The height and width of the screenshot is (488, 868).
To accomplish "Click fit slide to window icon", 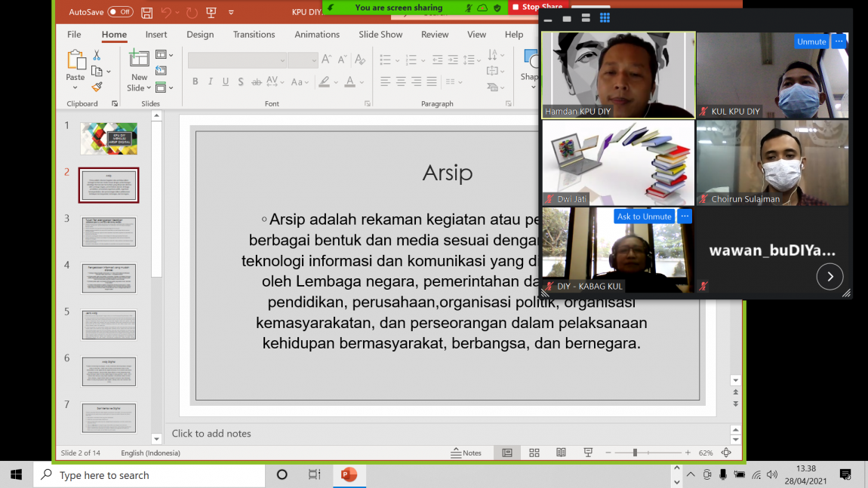I will (x=726, y=453).
